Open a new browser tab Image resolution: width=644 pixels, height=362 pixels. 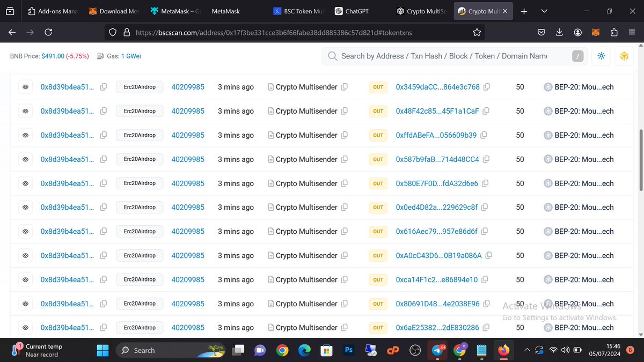tap(524, 11)
